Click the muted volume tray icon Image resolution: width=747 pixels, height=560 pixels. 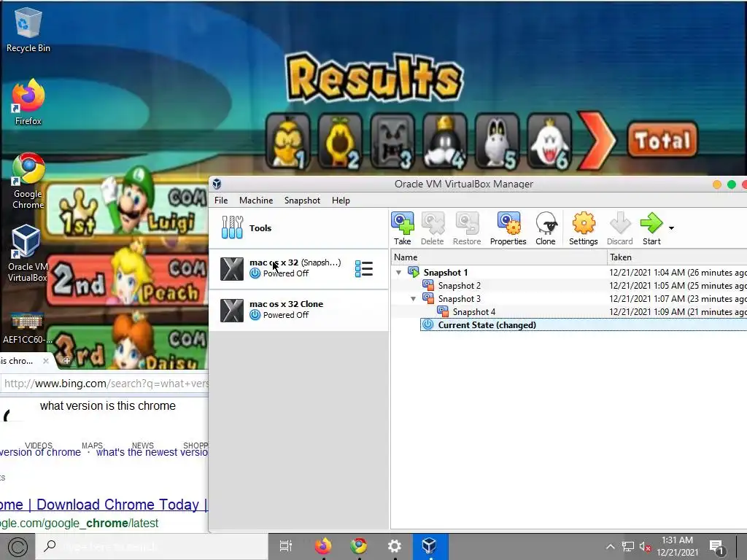(645, 547)
